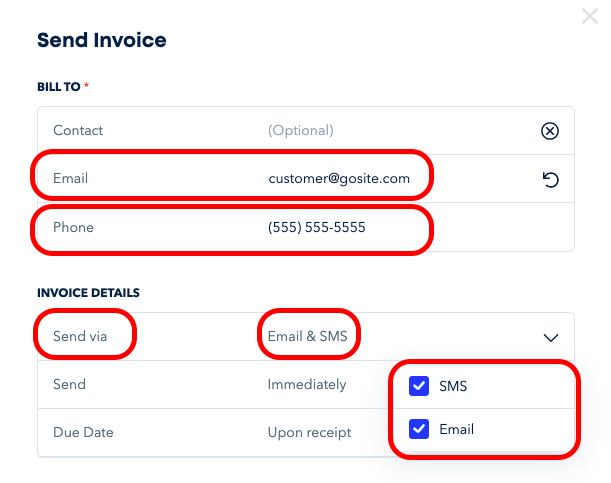
Task: Click the Phone label in Bill To
Action: (73, 227)
